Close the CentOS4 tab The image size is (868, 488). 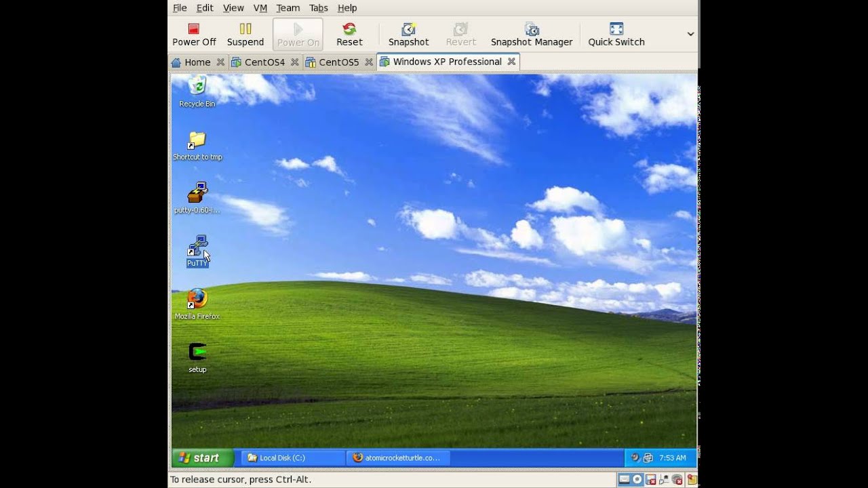point(295,62)
